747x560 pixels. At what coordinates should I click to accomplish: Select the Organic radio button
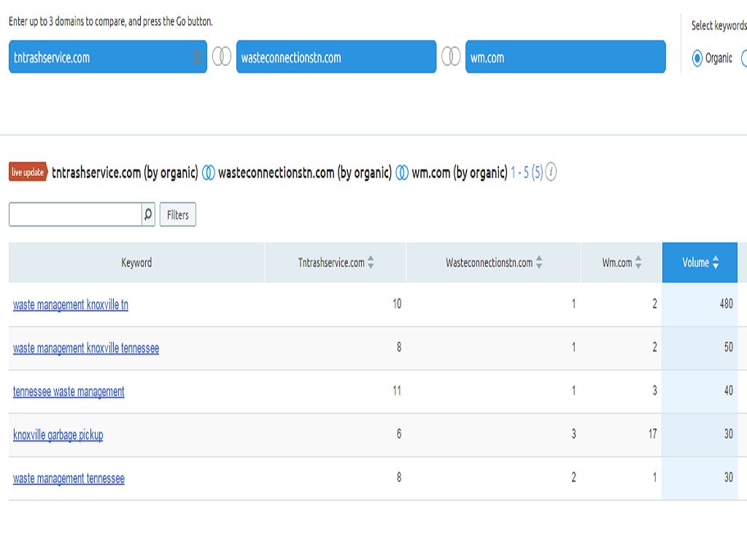pos(697,58)
